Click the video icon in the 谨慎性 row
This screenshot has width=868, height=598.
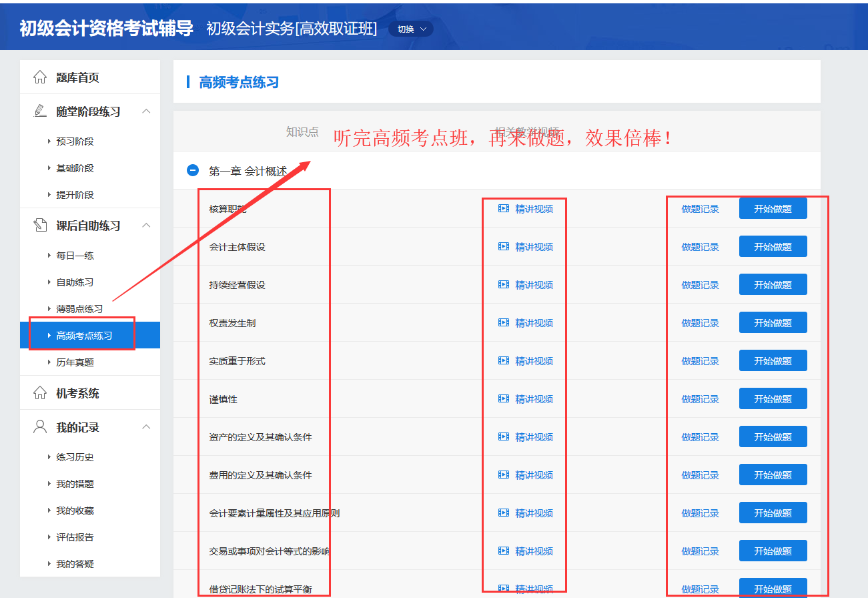tap(504, 399)
